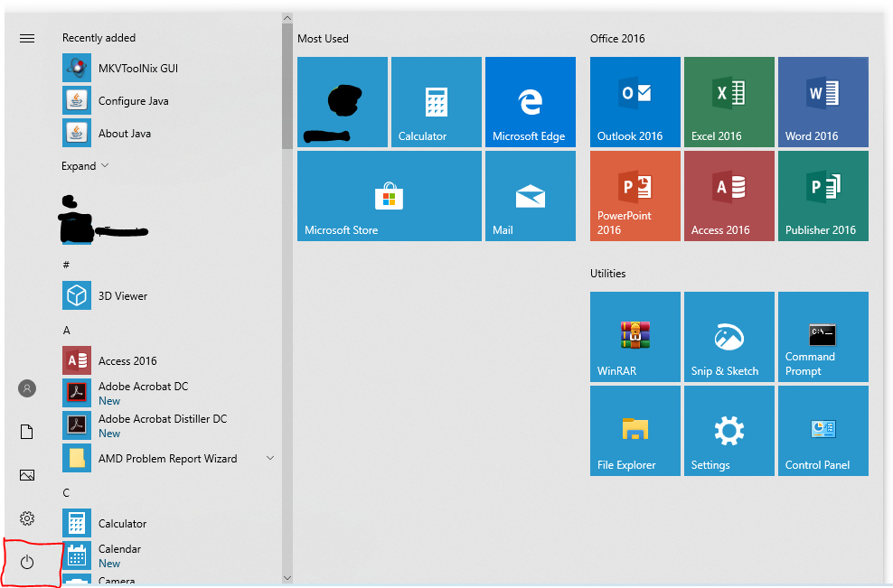
Task: Open the Microsoft Store tile
Action: 390,196
